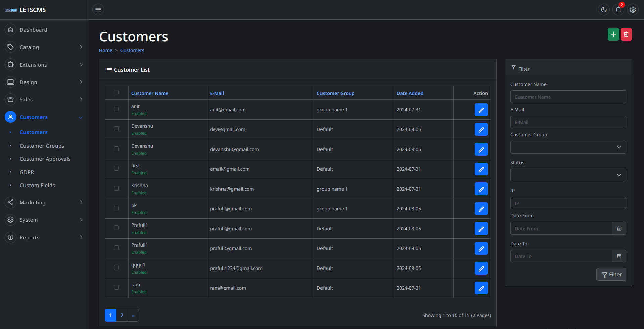Click the red delete trash button
The height and width of the screenshot is (329, 644).
point(626,34)
